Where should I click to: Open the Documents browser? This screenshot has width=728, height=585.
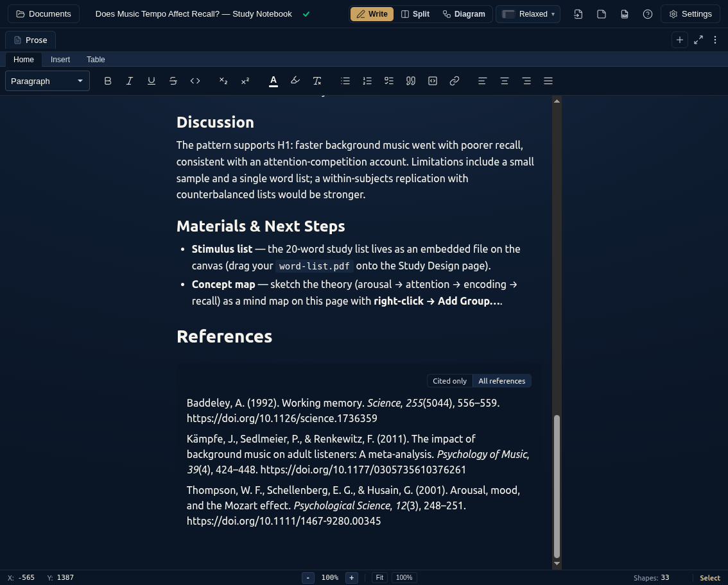click(x=44, y=14)
